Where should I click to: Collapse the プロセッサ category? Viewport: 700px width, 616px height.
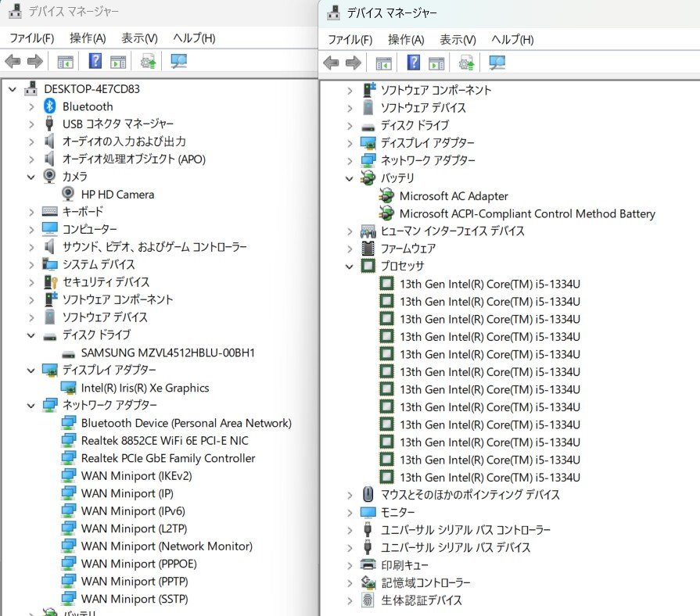350,267
